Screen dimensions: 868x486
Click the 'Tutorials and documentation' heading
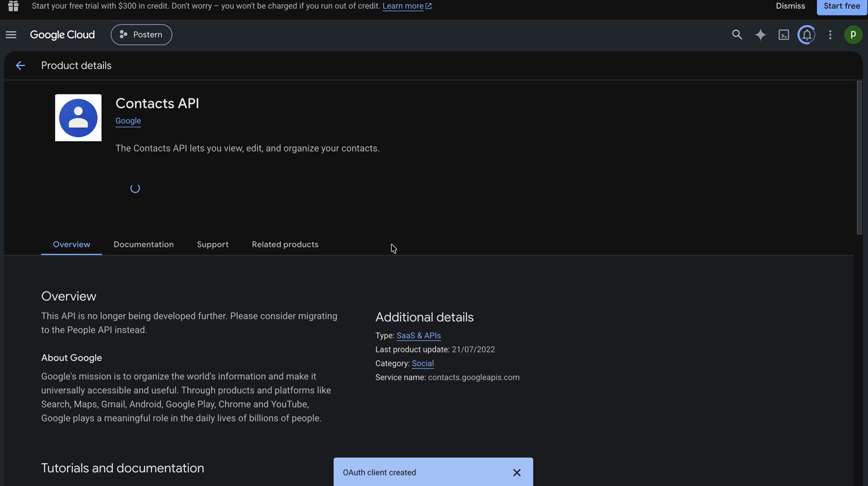[123, 468]
